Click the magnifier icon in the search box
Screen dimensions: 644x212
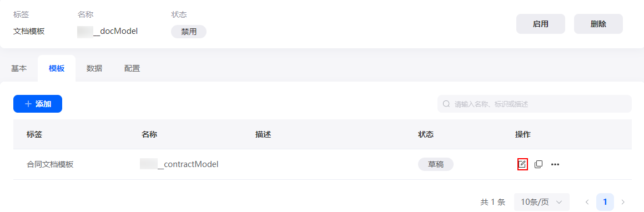tap(446, 104)
